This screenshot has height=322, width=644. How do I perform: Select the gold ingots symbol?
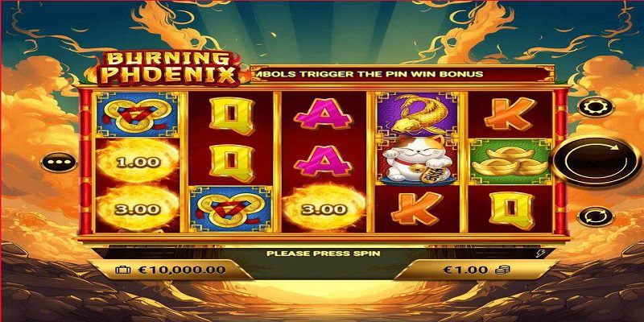(x=510, y=162)
